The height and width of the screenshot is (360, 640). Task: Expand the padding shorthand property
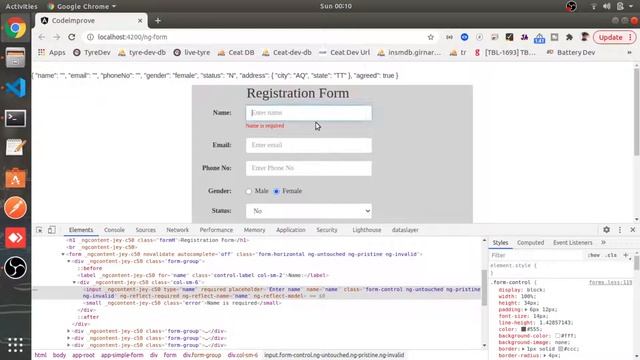526,309
